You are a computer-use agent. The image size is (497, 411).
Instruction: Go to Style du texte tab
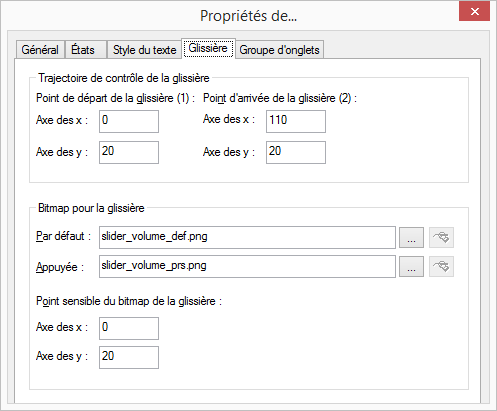(x=144, y=50)
